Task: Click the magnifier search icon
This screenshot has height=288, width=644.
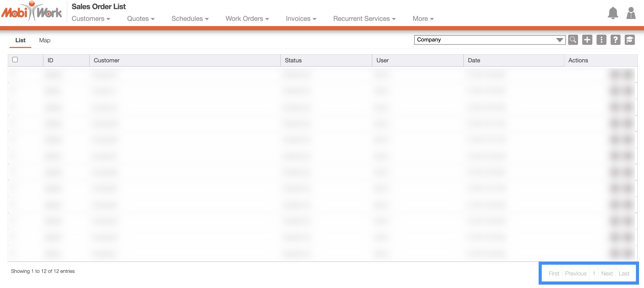Action: click(x=573, y=40)
